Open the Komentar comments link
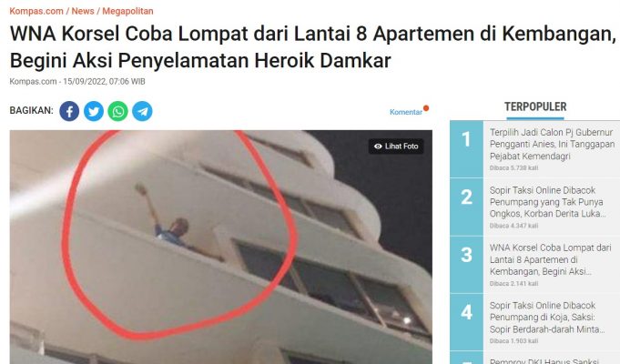 [x=406, y=112]
